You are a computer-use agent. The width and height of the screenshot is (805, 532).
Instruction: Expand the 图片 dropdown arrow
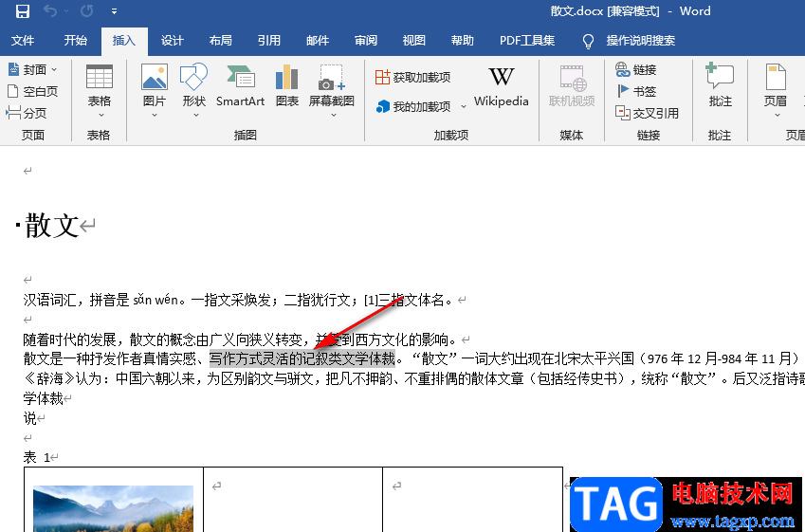tap(154, 115)
